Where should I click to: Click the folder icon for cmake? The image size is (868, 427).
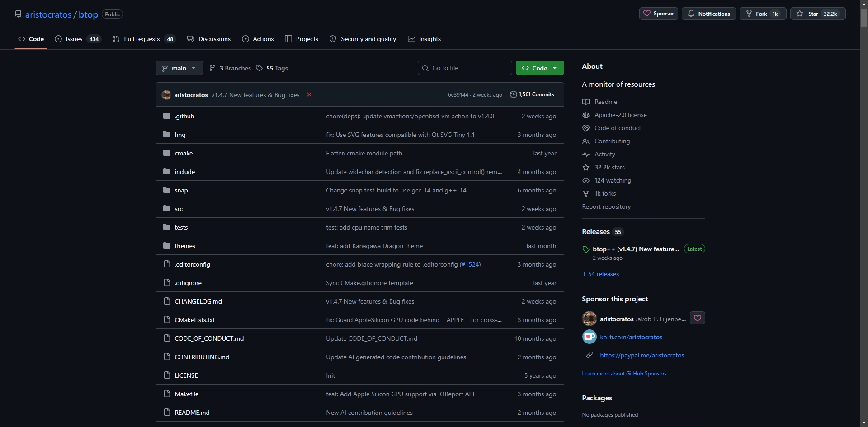pos(167,153)
